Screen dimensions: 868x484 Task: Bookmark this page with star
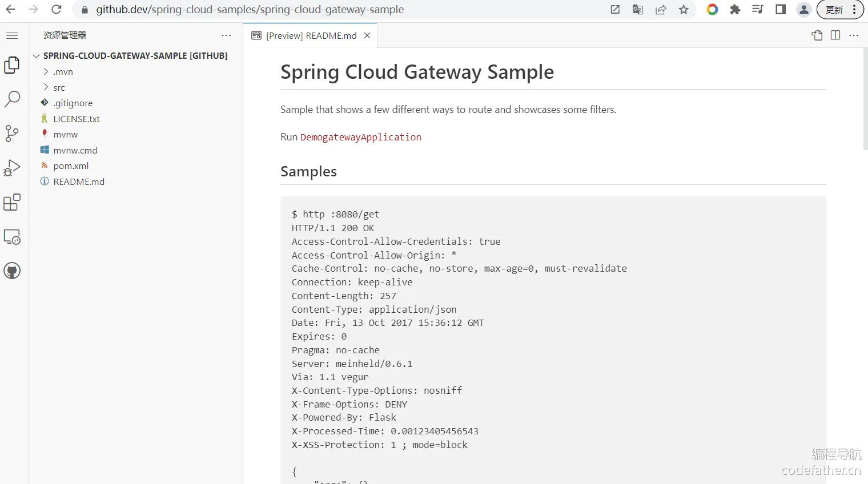[x=684, y=10]
